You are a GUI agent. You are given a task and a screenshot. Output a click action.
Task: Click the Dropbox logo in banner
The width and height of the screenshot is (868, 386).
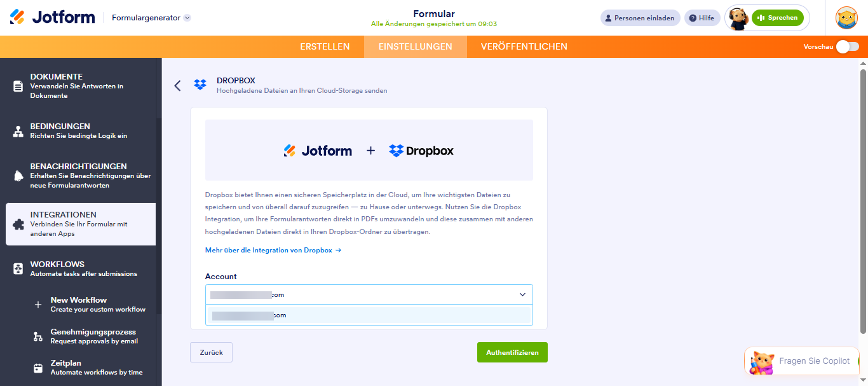(x=421, y=151)
